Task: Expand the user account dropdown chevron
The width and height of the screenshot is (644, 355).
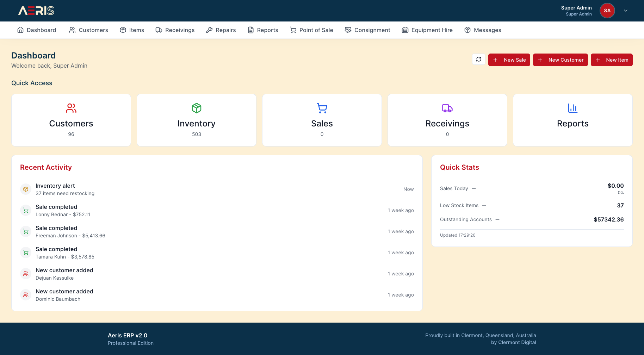Action: 626,11
